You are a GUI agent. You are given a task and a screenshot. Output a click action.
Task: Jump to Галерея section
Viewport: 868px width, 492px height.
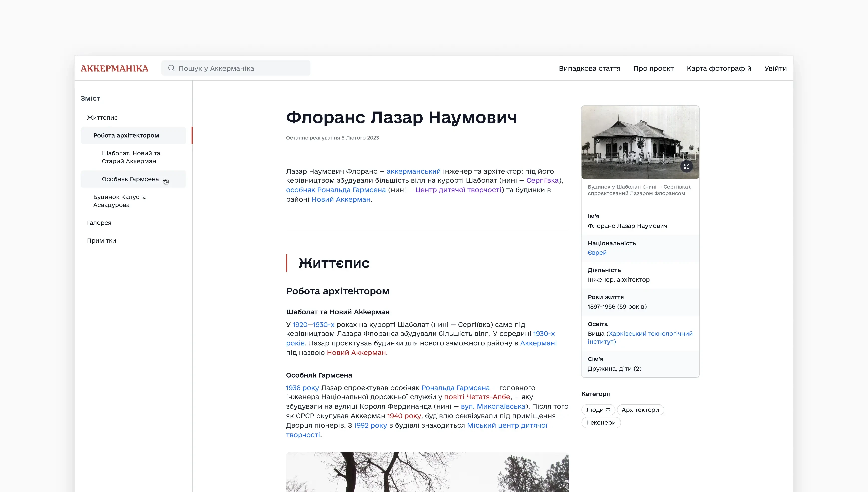pos(99,223)
